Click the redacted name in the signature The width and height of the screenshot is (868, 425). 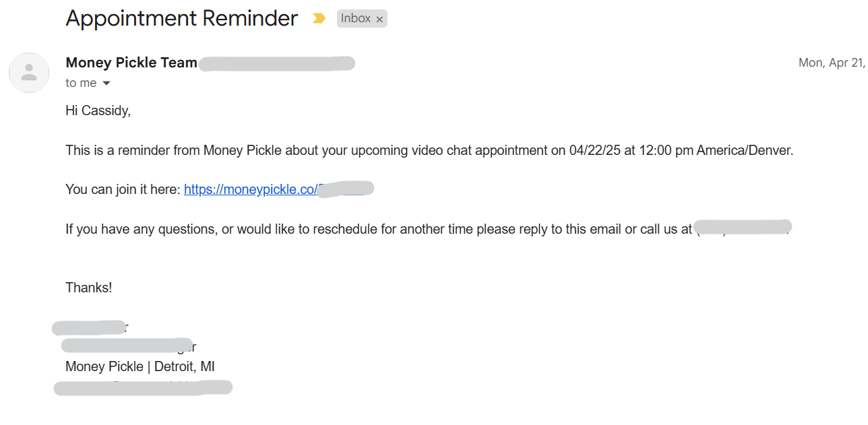[89, 327]
